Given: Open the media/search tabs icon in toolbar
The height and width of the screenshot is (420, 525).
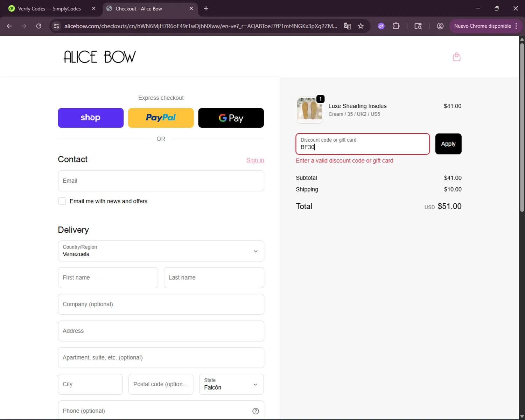Looking at the screenshot, I should pos(418,26).
